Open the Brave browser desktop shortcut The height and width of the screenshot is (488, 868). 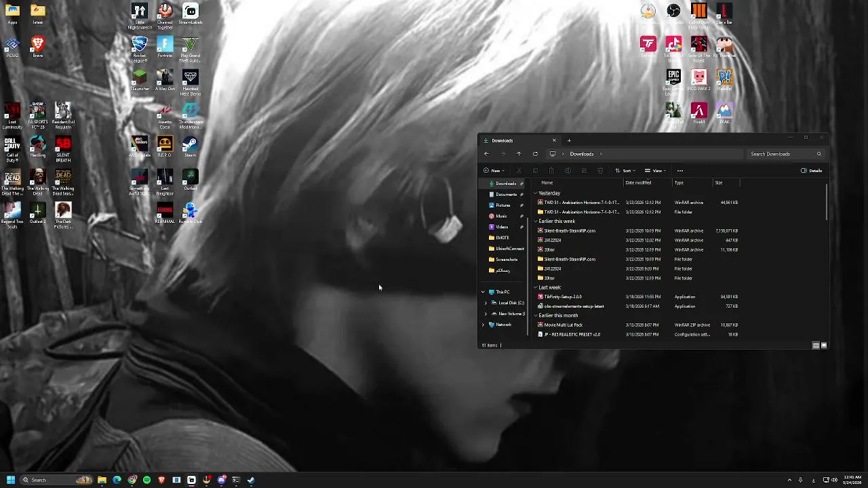(x=38, y=47)
